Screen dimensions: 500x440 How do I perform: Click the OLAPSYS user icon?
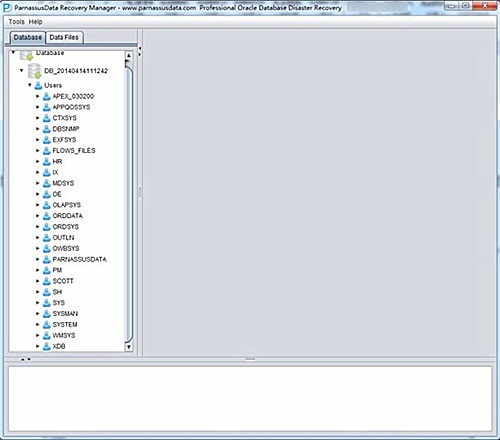[x=47, y=205]
